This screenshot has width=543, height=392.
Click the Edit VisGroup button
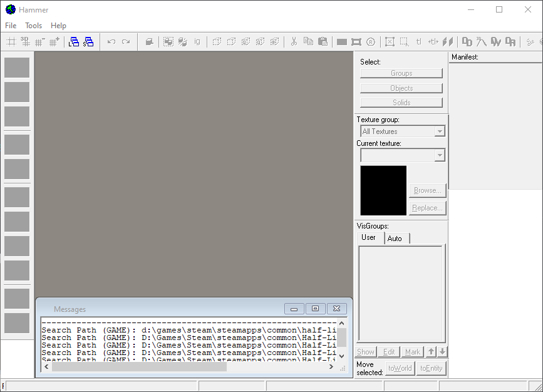click(389, 352)
